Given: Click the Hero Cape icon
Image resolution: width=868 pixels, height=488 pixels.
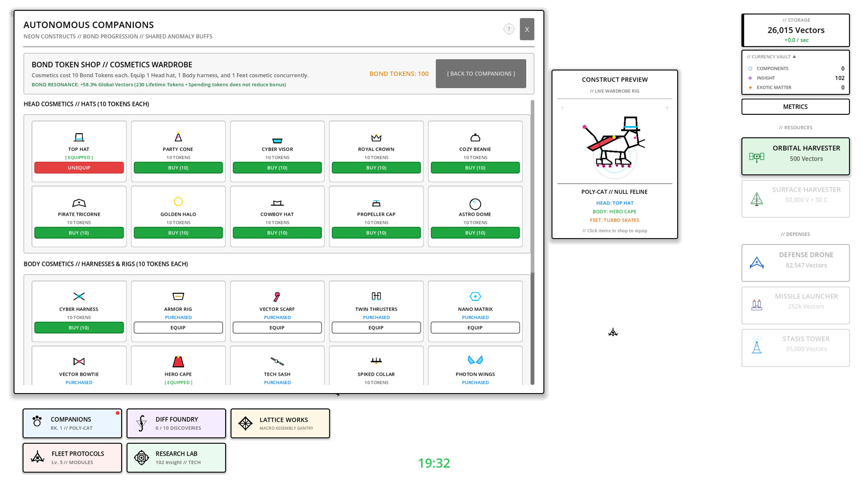Looking at the screenshot, I should [178, 361].
